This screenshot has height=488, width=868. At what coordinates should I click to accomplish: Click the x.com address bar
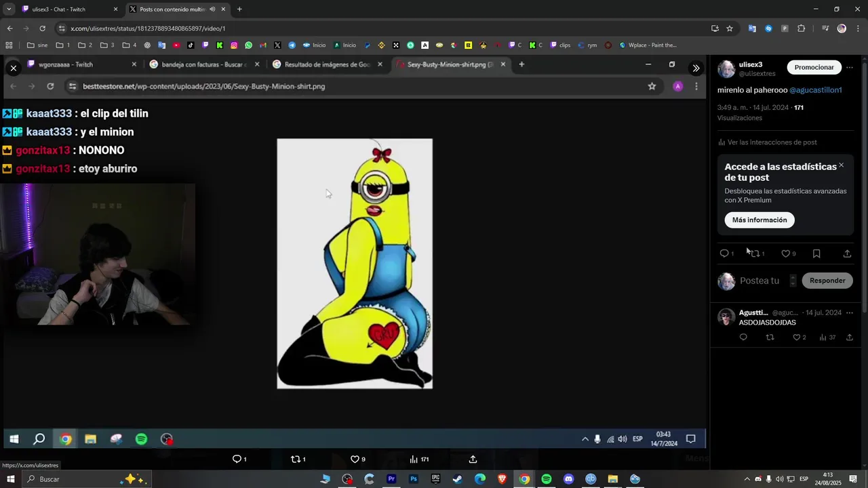coord(380,28)
